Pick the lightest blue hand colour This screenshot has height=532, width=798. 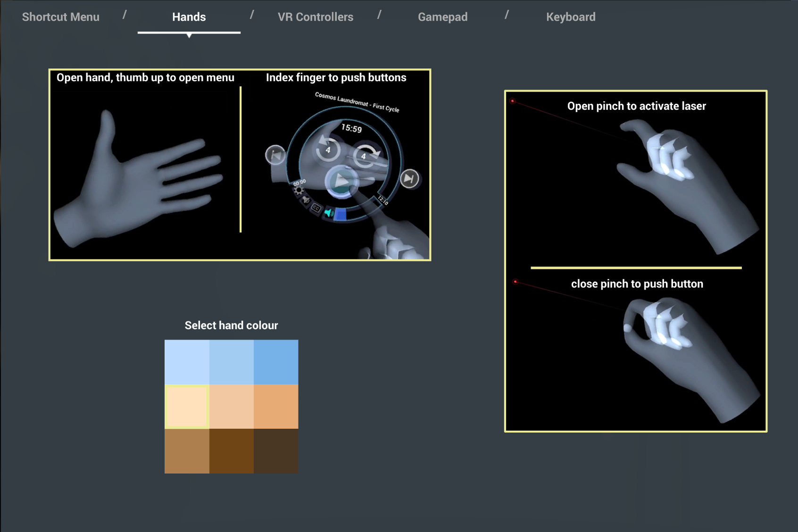[187, 362]
